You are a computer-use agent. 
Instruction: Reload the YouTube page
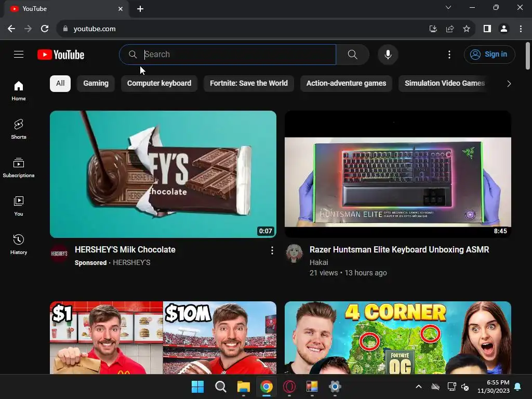point(45,29)
